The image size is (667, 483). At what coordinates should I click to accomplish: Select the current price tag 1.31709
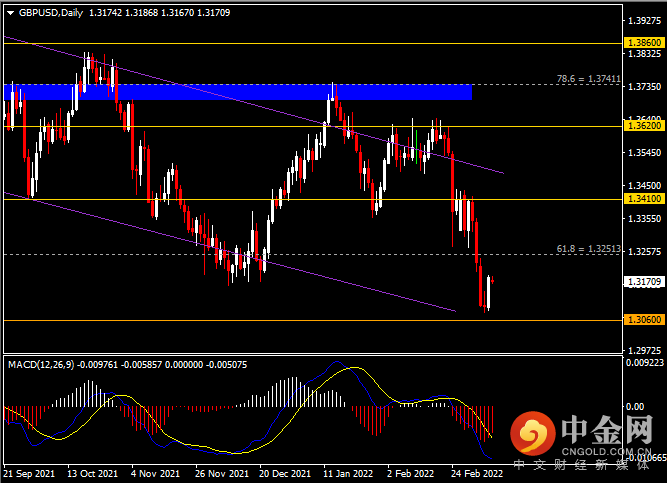[644, 282]
